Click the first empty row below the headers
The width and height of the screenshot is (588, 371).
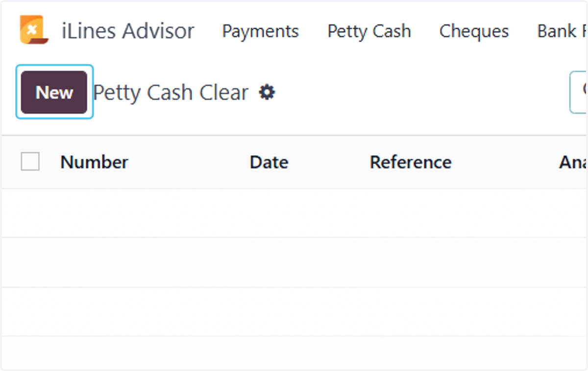(294, 213)
